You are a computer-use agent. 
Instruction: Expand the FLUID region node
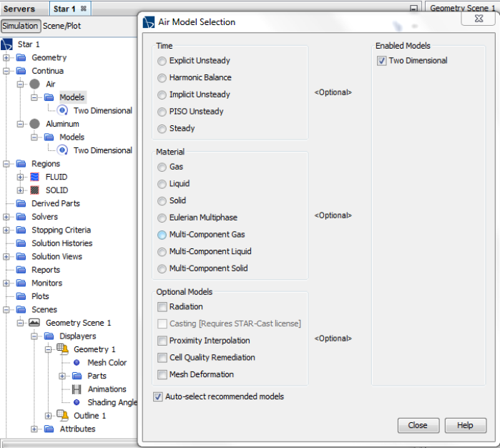tap(20, 177)
